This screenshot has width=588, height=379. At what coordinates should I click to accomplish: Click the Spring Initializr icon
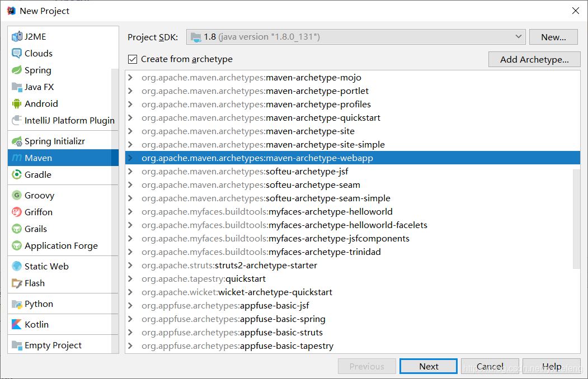click(17, 141)
